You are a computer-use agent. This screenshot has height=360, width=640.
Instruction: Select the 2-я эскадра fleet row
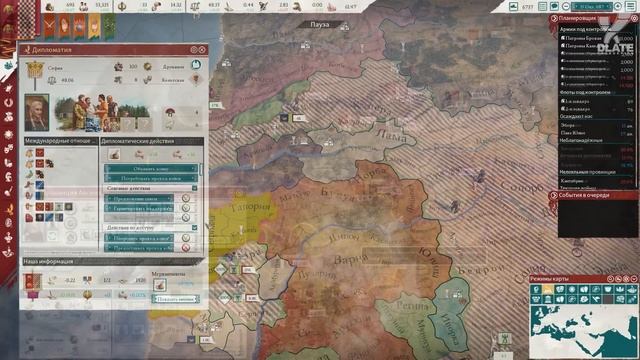[x=597, y=109]
